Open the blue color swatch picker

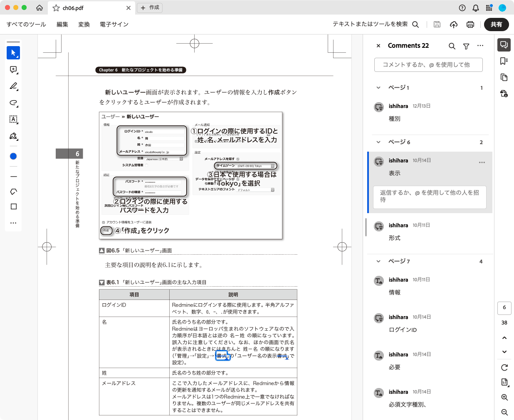coord(13,156)
